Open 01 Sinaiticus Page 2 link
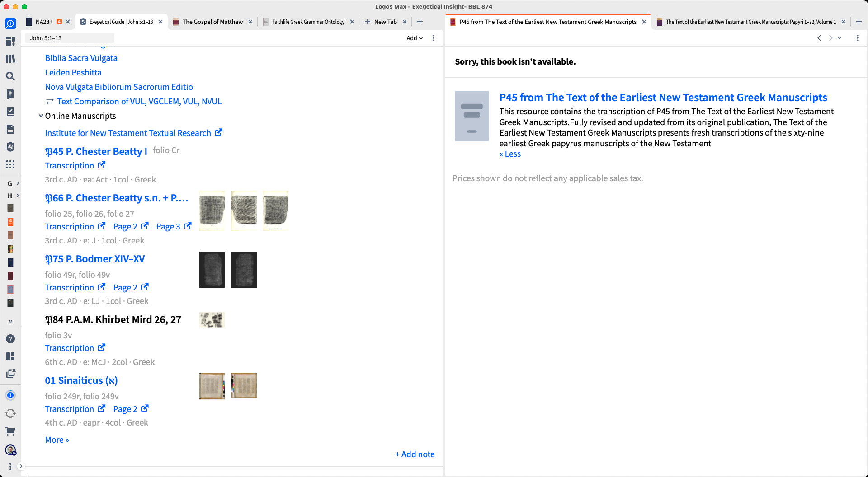Image resolution: width=868 pixels, height=477 pixels. (x=131, y=409)
